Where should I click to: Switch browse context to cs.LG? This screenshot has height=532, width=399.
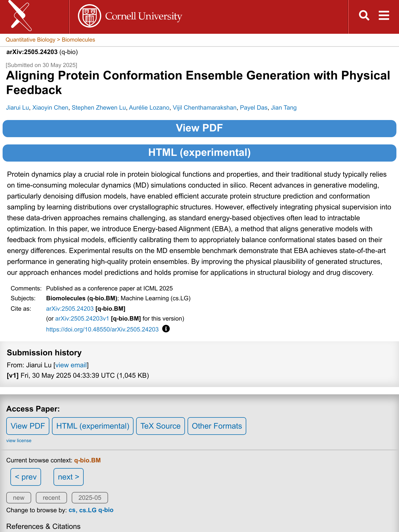pyautogui.click(x=88, y=510)
